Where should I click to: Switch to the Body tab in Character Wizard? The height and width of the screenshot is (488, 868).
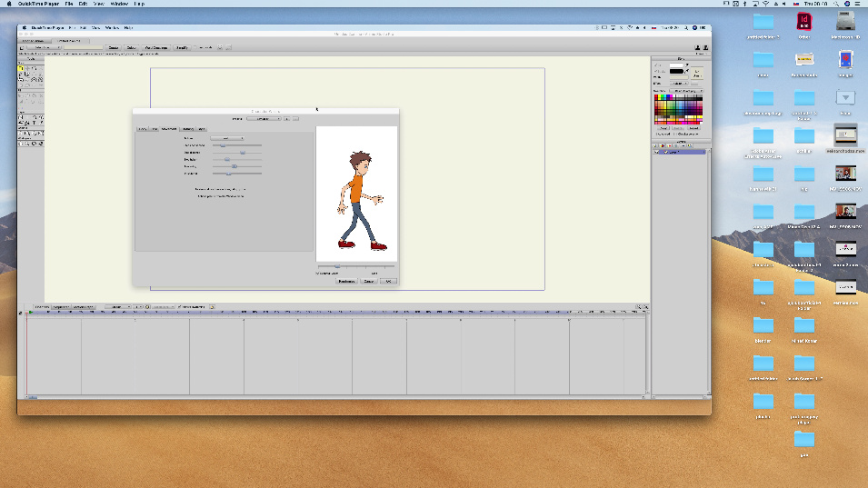point(143,128)
